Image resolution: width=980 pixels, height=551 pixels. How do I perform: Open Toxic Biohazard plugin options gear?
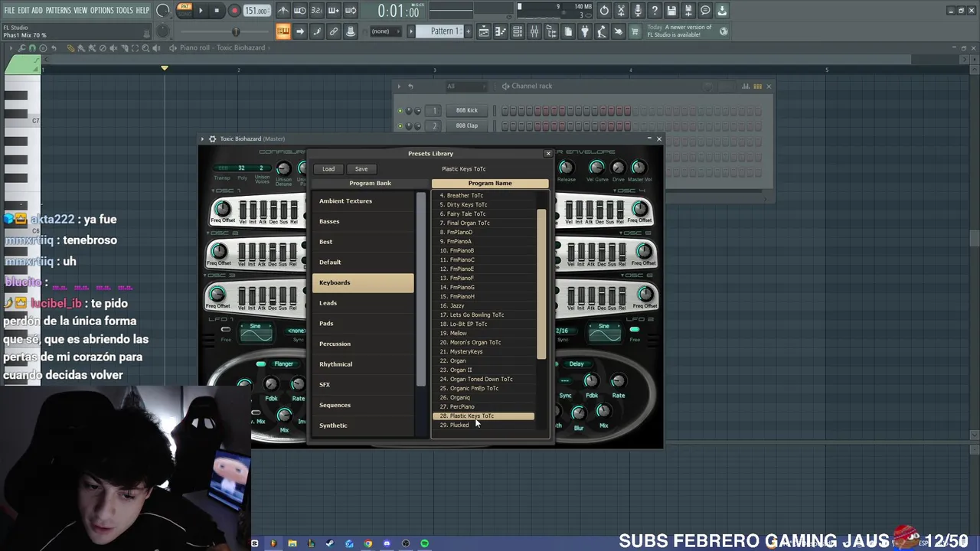coord(212,139)
